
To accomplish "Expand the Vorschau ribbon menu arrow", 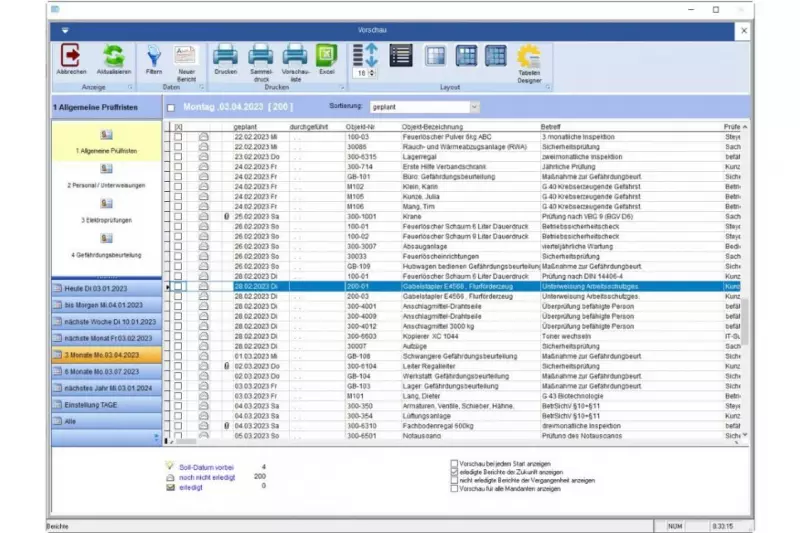I will tap(64, 31).
